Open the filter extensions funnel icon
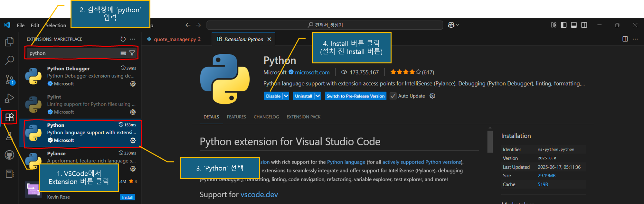 click(132, 53)
